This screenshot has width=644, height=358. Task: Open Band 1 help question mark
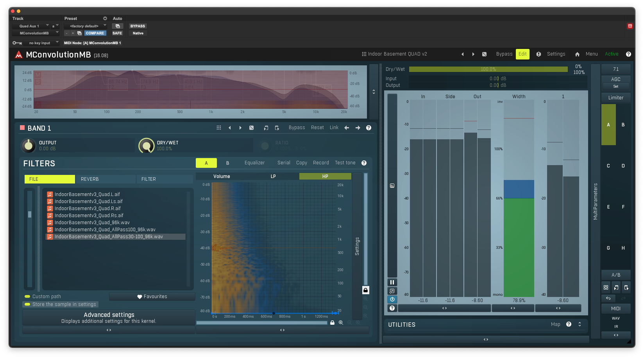369,128
